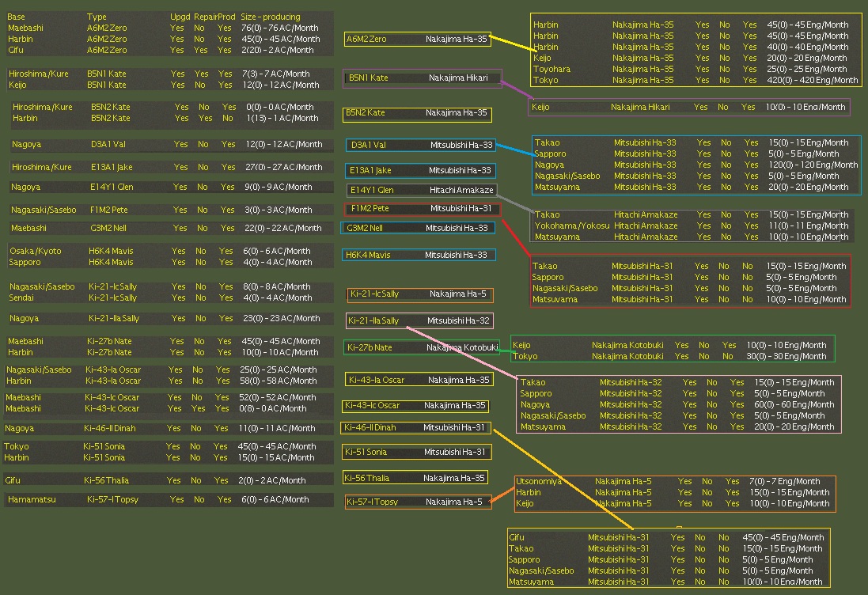
Task: Select 'Ki-57-I Topsy' type in the Hamamatsu row
Action: [x=112, y=499]
